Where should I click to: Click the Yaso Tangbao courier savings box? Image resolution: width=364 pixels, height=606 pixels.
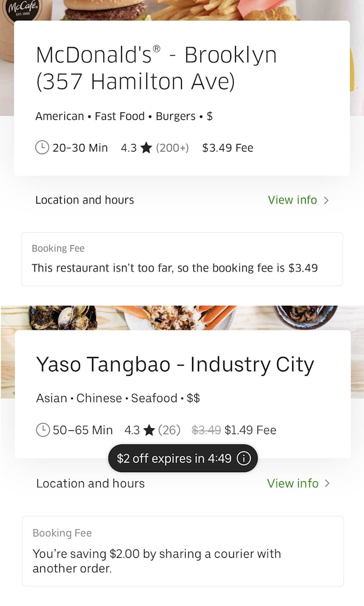pos(183,551)
